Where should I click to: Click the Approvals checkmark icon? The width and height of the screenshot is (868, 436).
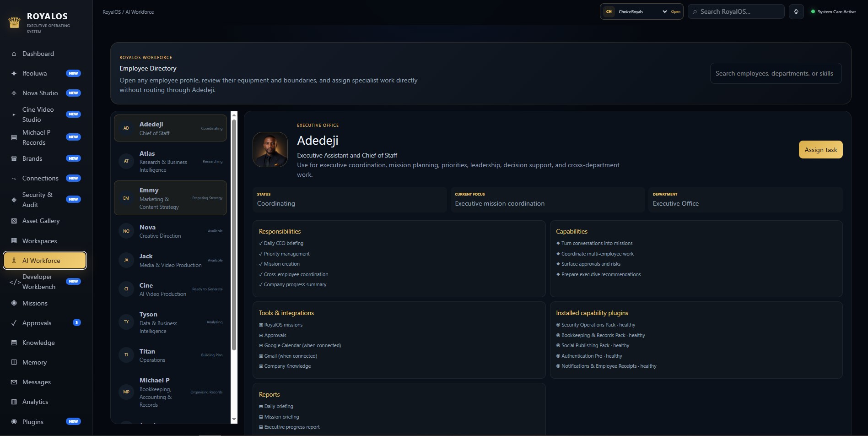point(14,323)
